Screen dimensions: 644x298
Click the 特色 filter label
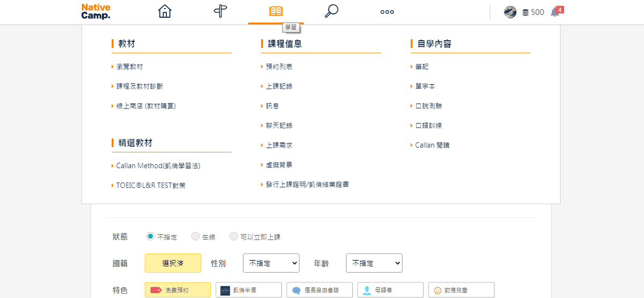(x=120, y=290)
